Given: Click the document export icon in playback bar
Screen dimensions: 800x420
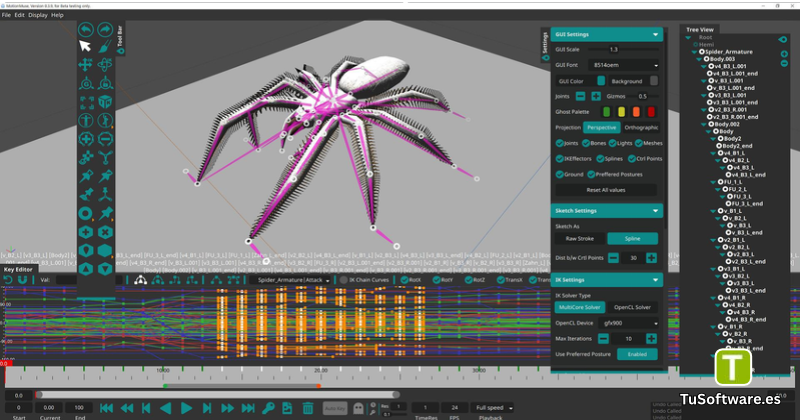Looking at the screenshot, I should point(287,408).
